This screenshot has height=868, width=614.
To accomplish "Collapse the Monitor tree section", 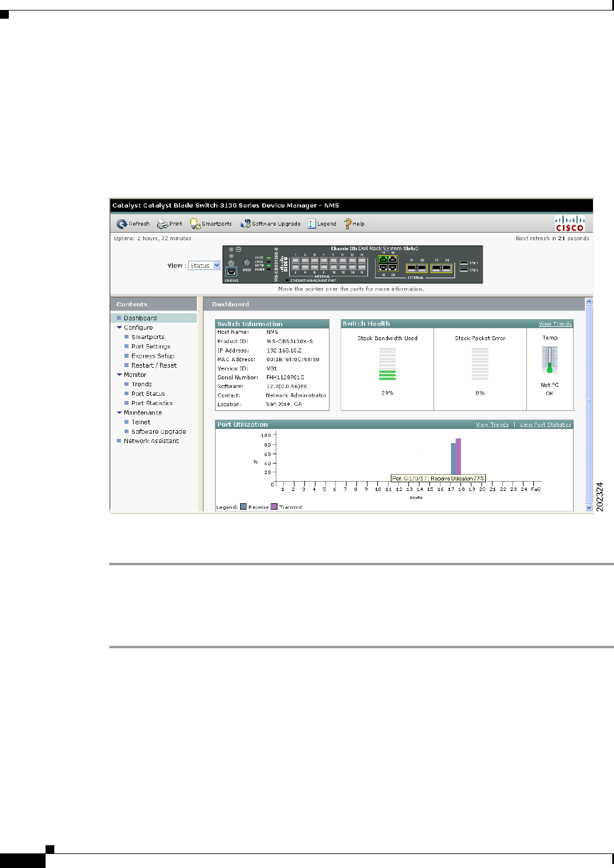I will (120, 375).
